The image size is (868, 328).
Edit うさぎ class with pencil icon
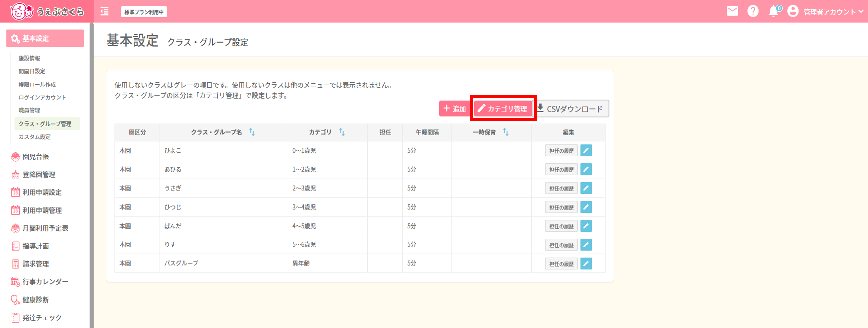coord(586,188)
